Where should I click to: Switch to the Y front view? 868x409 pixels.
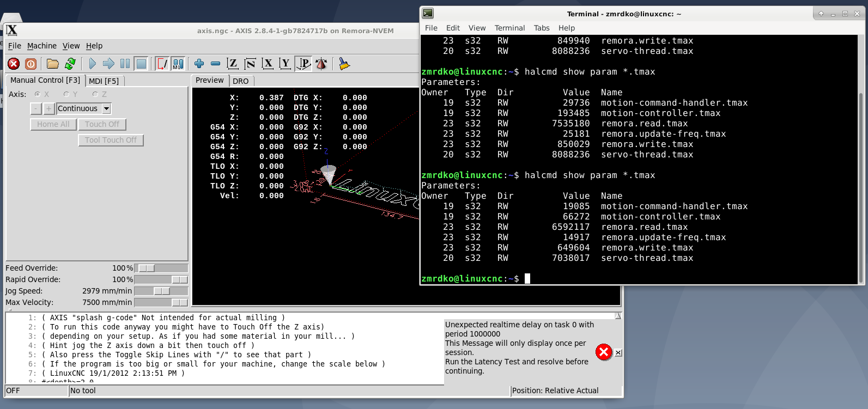click(285, 64)
